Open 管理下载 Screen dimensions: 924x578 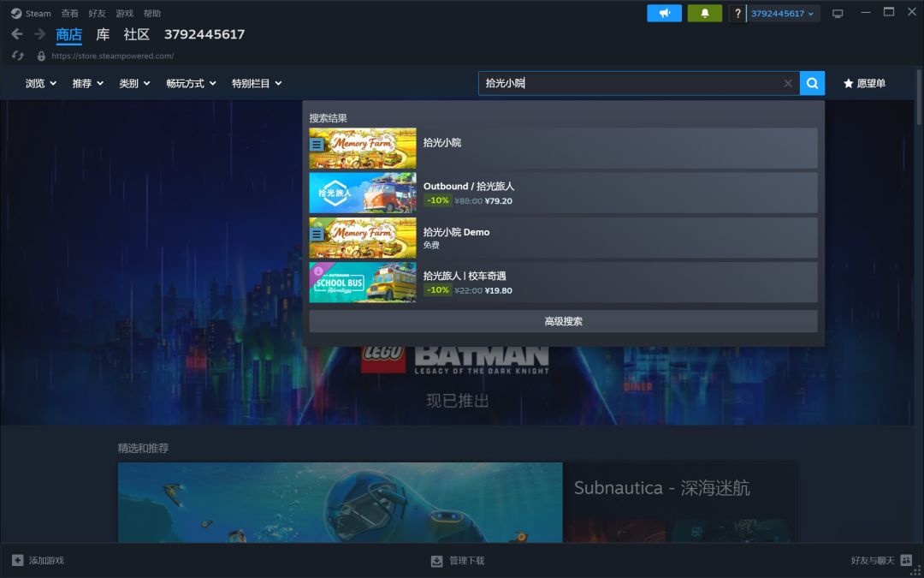459,560
